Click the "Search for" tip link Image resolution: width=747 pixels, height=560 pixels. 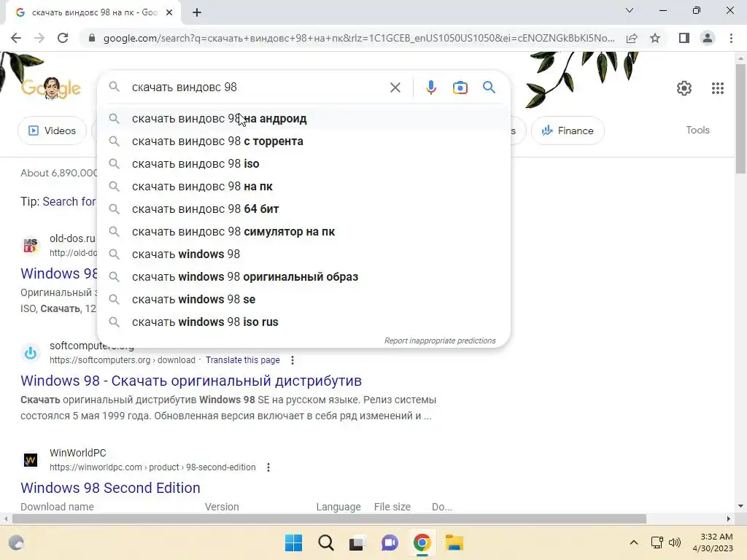[69, 202]
